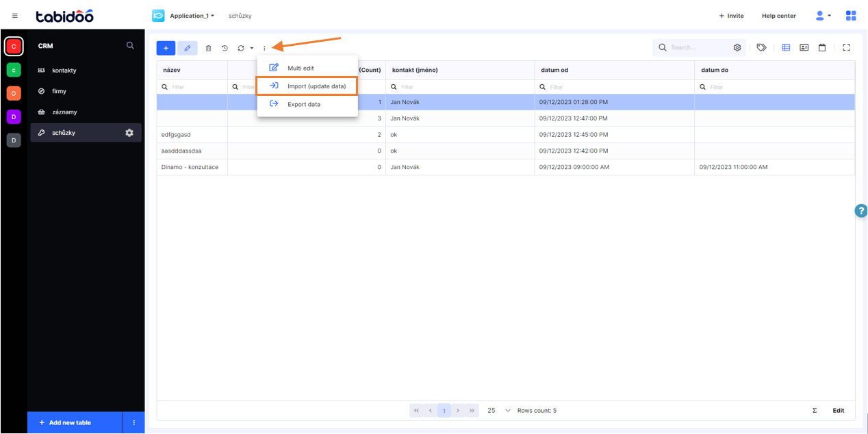Toggle the edit mode pencil button
Screen dimensions: 868x434
click(x=188, y=48)
